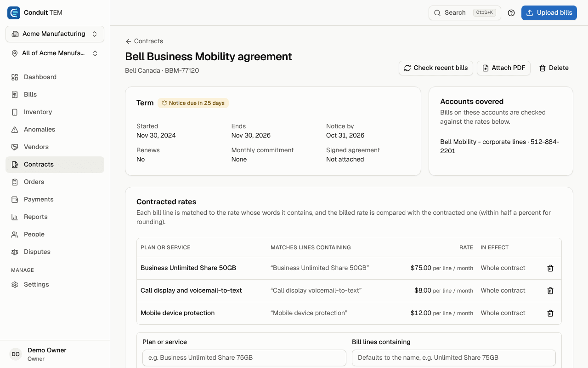Delete the Call display and voicemail-to-text rate
Viewport: 588px width, 368px height.
pyautogui.click(x=550, y=291)
